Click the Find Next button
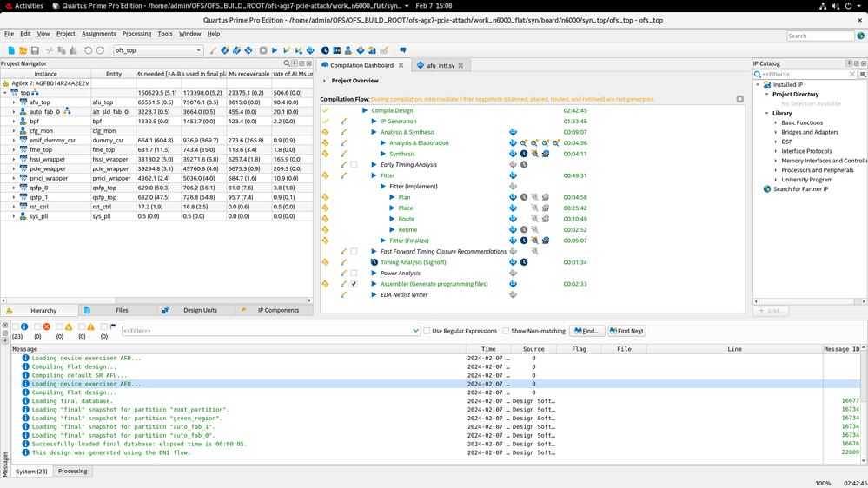This screenshot has height=488, width=868. pos(626,331)
